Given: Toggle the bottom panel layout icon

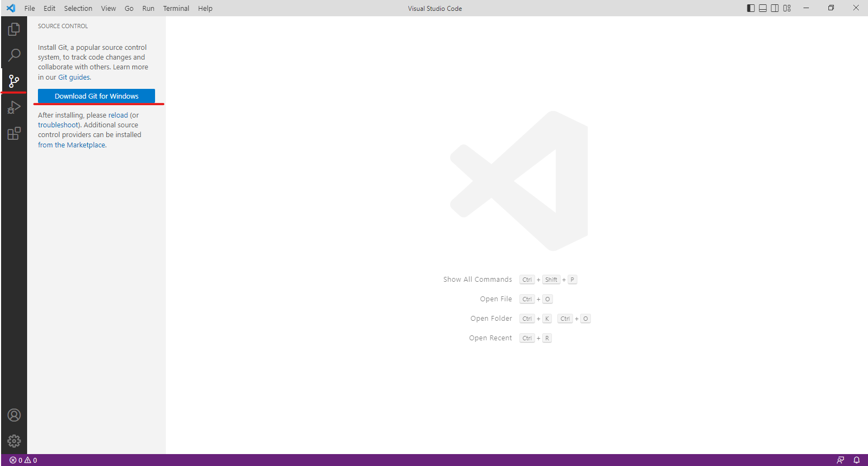Looking at the screenshot, I should 763,8.
